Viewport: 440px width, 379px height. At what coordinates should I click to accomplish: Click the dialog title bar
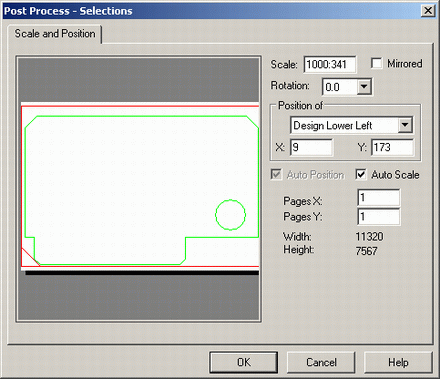coord(212,11)
